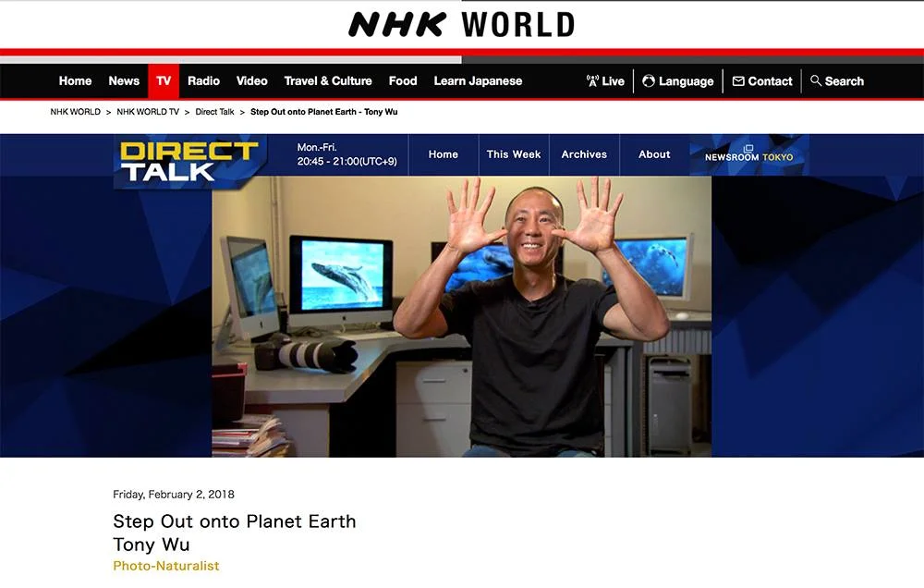Click the Contact envelope icon
This screenshot has height=588, width=924.
(x=738, y=80)
